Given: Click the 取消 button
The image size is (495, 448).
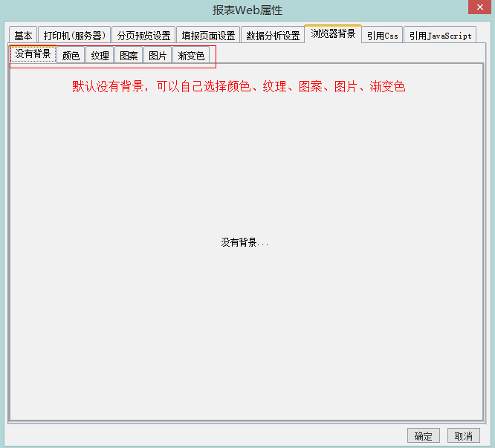Looking at the screenshot, I should point(464,435).
